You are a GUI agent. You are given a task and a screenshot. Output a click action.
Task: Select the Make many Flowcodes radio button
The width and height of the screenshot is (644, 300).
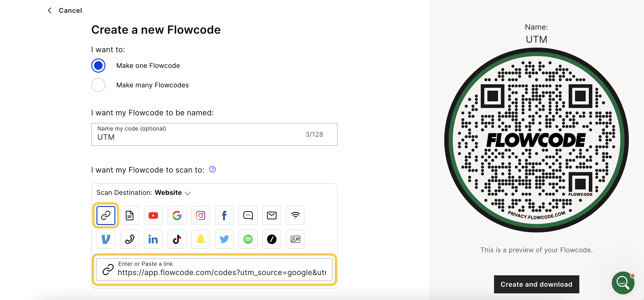click(x=98, y=85)
